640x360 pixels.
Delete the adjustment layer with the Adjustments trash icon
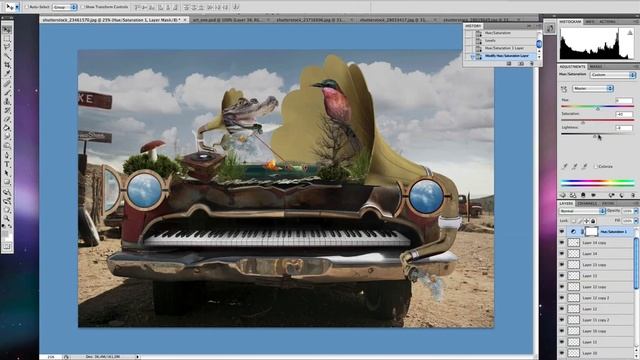tap(633, 195)
